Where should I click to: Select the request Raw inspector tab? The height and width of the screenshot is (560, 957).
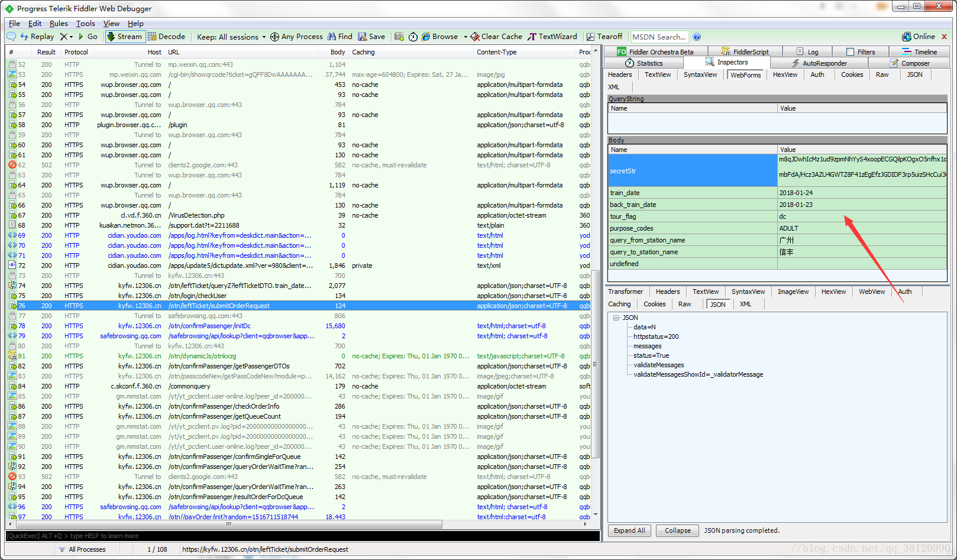tap(882, 75)
